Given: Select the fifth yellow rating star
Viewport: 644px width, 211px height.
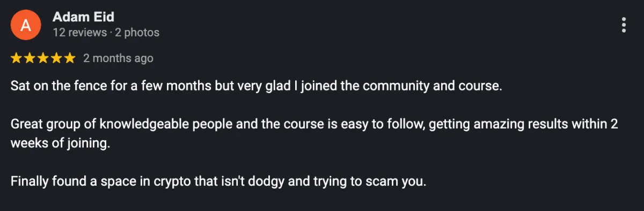Looking at the screenshot, I should 70,58.
